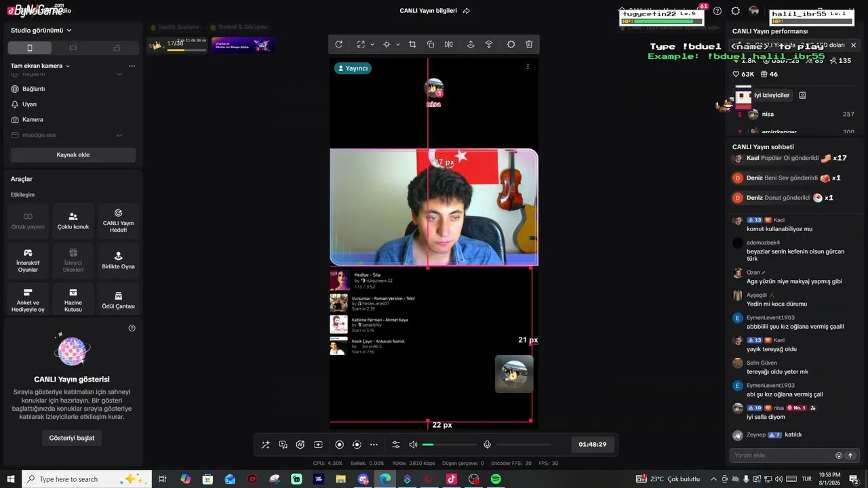The width and height of the screenshot is (868, 488).
Task: Click the duplicate source icon
Action: [x=431, y=45]
